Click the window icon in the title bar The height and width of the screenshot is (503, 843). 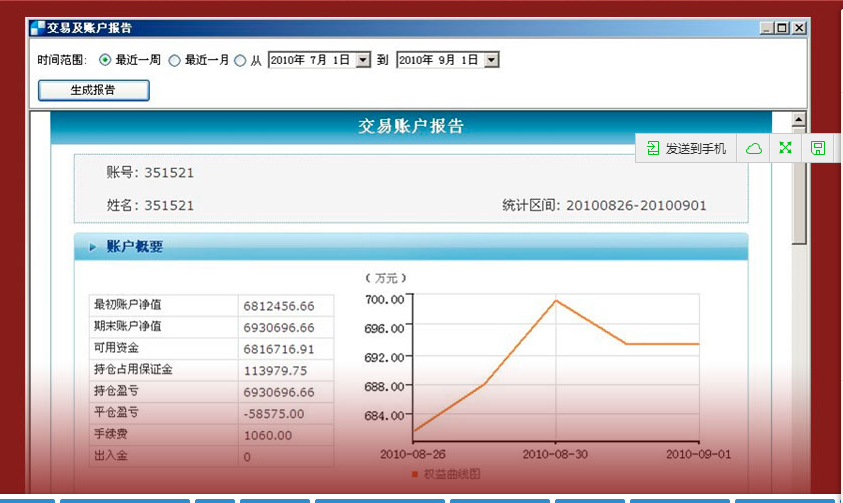(x=36, y=28)
